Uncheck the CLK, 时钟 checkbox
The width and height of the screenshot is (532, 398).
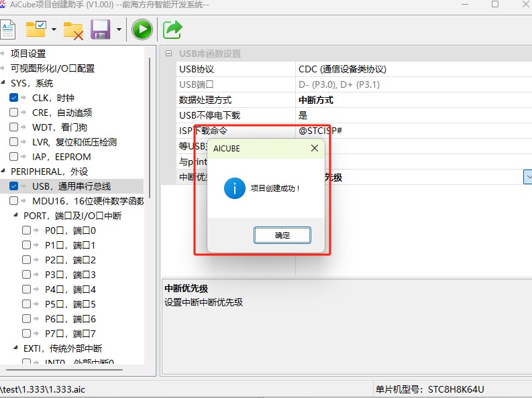click(13, 98)
